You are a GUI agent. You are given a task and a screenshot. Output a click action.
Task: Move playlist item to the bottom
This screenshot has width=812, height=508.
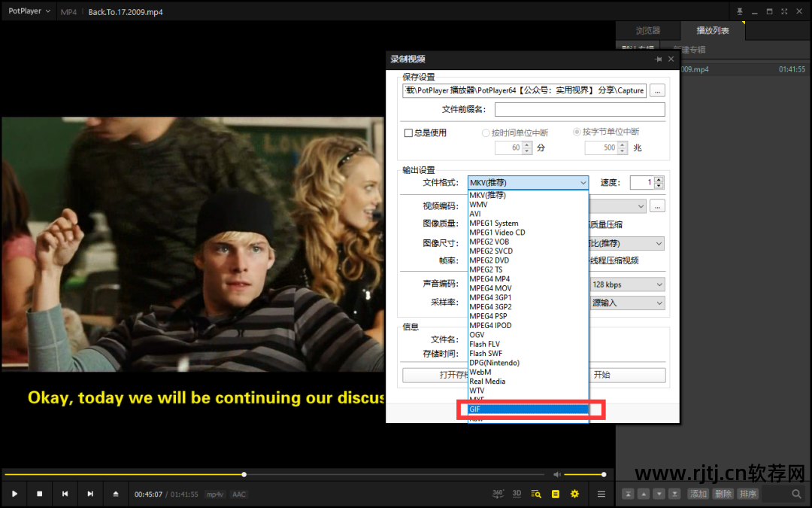pos(674,494)
